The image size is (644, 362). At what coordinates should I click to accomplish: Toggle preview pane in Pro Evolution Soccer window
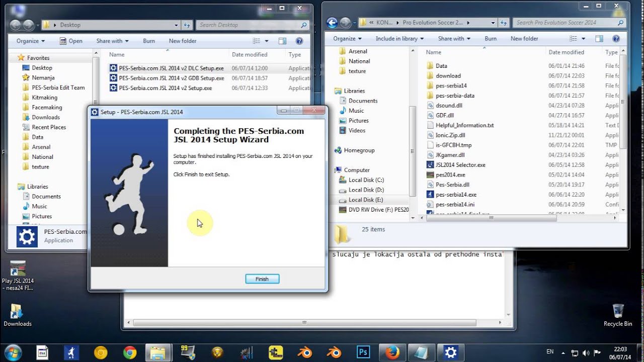[x=599, y=38]
